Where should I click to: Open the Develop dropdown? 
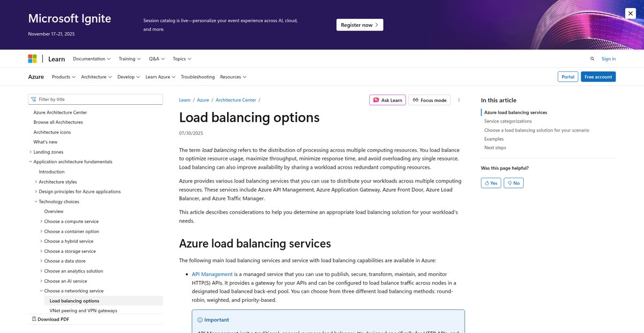[129, 77]
